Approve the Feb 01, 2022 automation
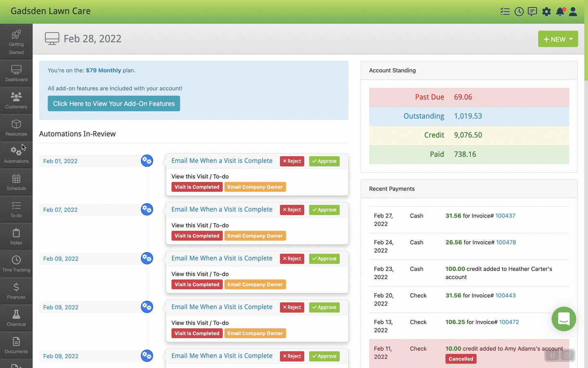Image resolution: width=588 pixels, height=368 pixels. pos(324,161)
